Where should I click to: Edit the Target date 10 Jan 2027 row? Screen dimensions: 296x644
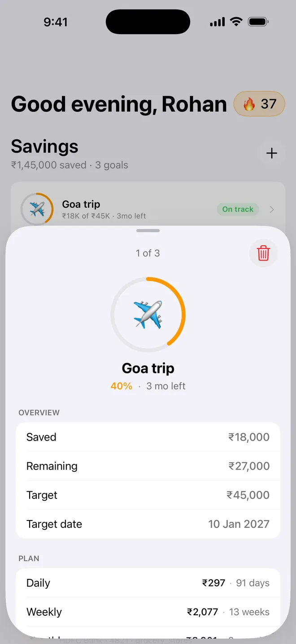click(148, 524)
